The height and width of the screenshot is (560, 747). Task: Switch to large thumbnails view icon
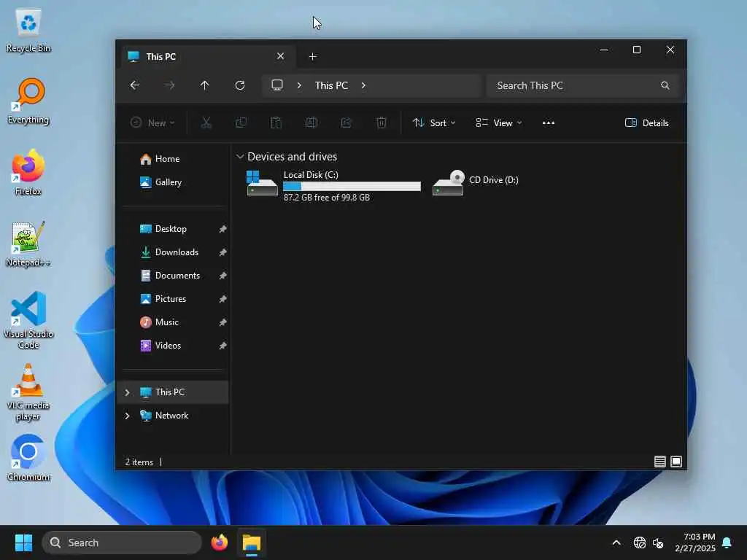676,462
